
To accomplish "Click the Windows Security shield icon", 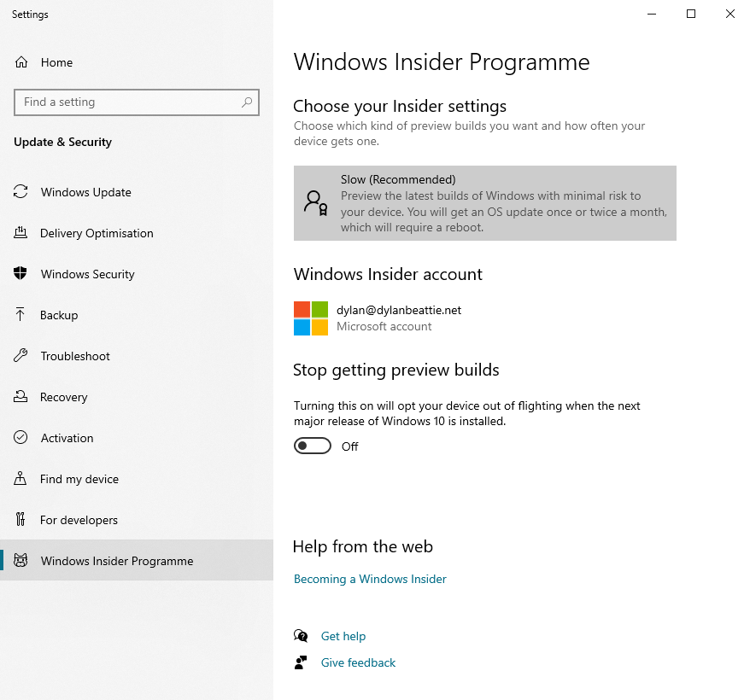I will (x=21, y=273).
